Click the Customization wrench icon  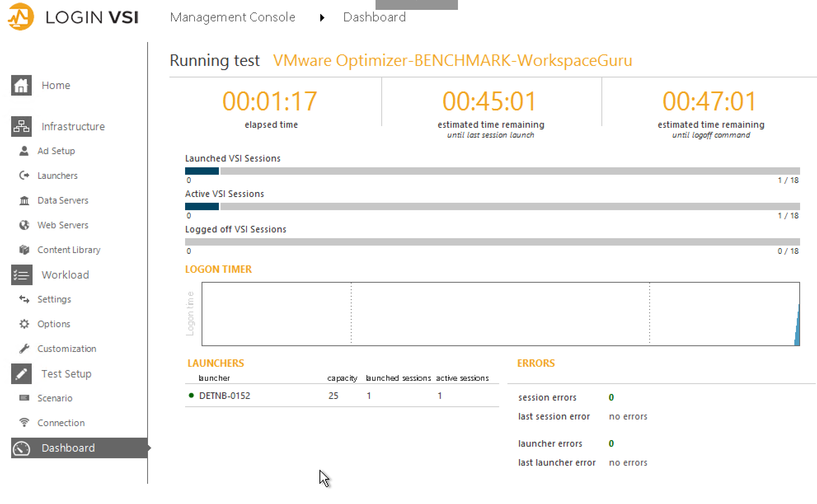[x=24, y=349]
